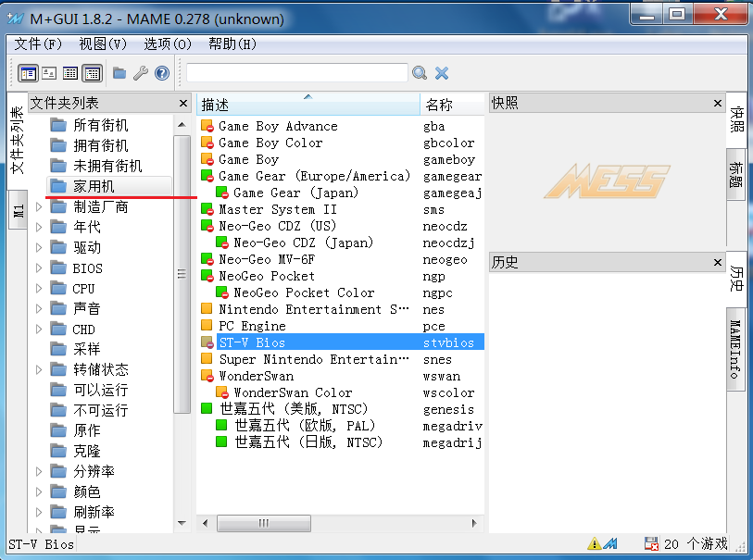Click the blue MAME logo in status bar
Image resolution: width=753 pixels, height=560 pixels.
point(610,543)
